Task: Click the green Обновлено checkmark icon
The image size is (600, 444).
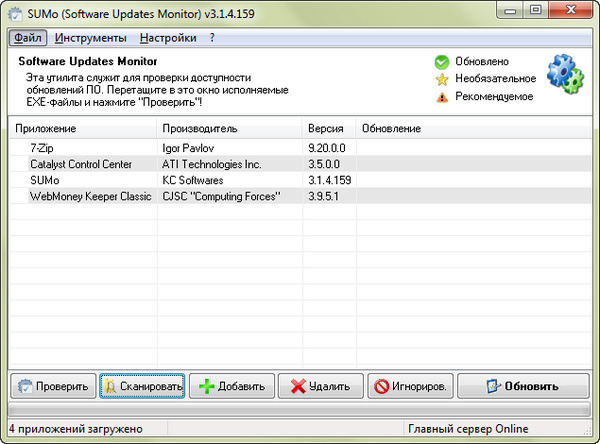Action: [441, 62]
